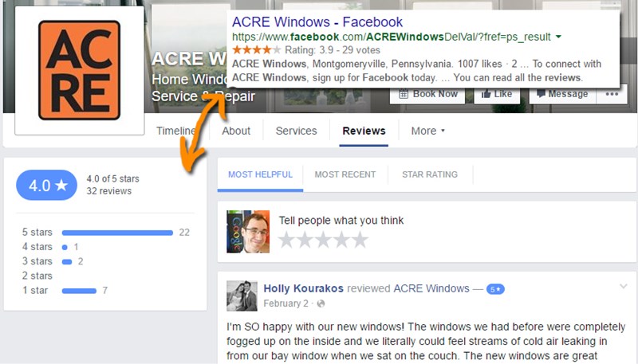Filter reviews by Star Rating

coord(429,174)
